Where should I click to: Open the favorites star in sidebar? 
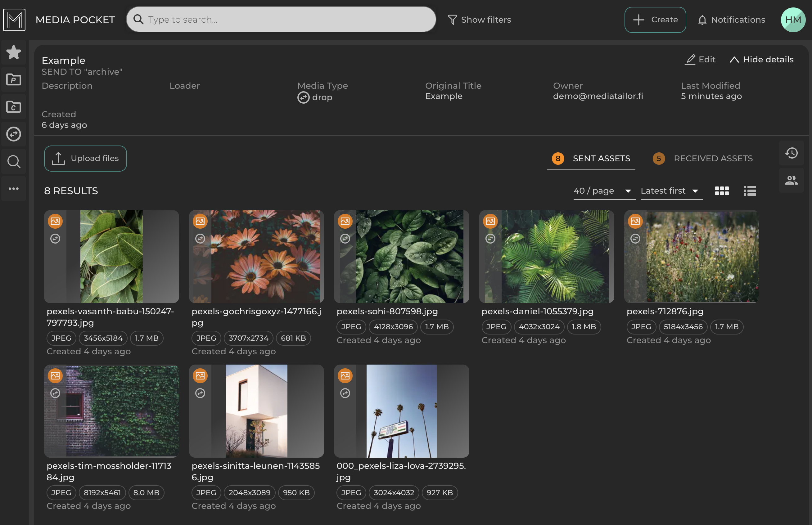click(14, 52)
